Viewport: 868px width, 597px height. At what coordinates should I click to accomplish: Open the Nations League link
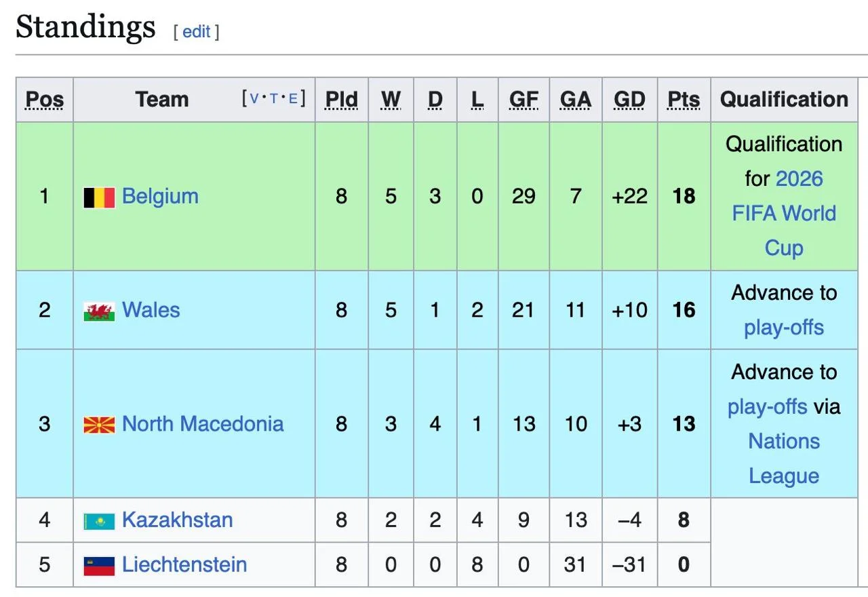tap(784, 459)
